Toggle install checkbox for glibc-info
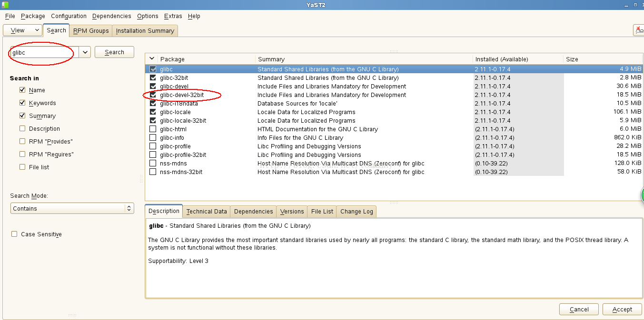Viewport: 644px width, 320px height. click(x=153, y=137)
